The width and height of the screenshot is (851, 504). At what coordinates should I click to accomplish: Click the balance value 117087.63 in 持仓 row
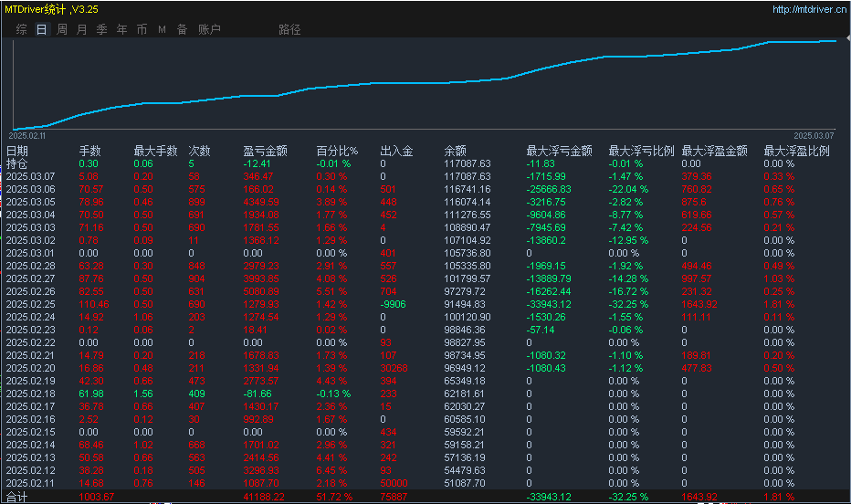tap(468, 163)
